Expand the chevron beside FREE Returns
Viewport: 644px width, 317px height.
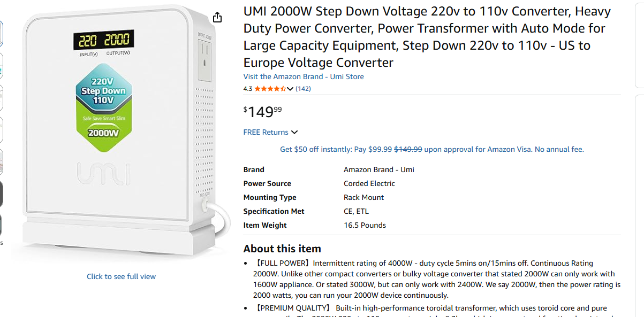294,132
